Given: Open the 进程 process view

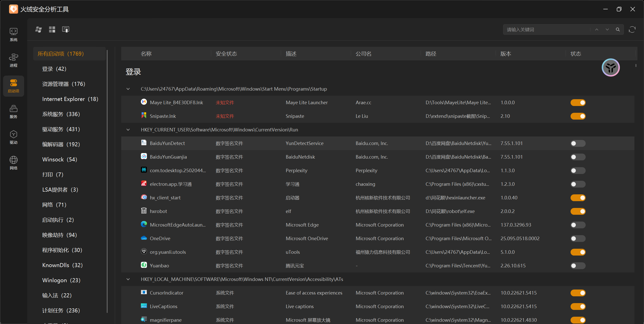Looking at the screenshot, I should 14,60.
